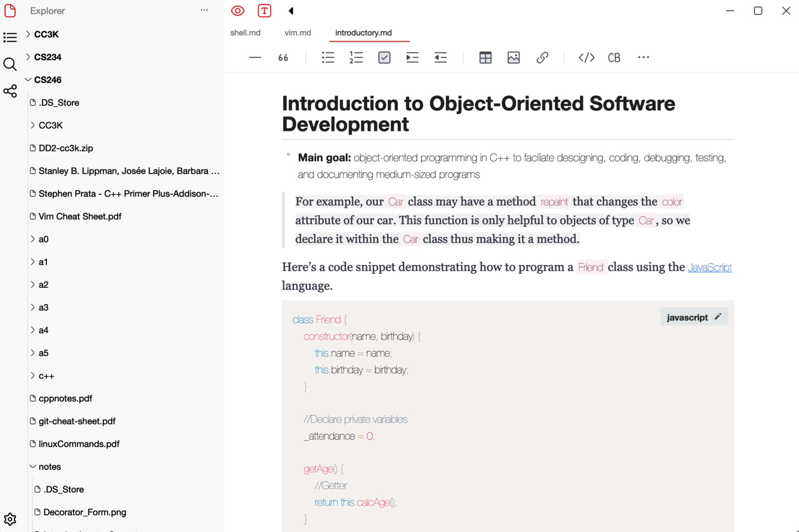Select the introductory.md tab
Image resolution: width=799 pixels, height=532 pixels.
(x=363, y=33)
